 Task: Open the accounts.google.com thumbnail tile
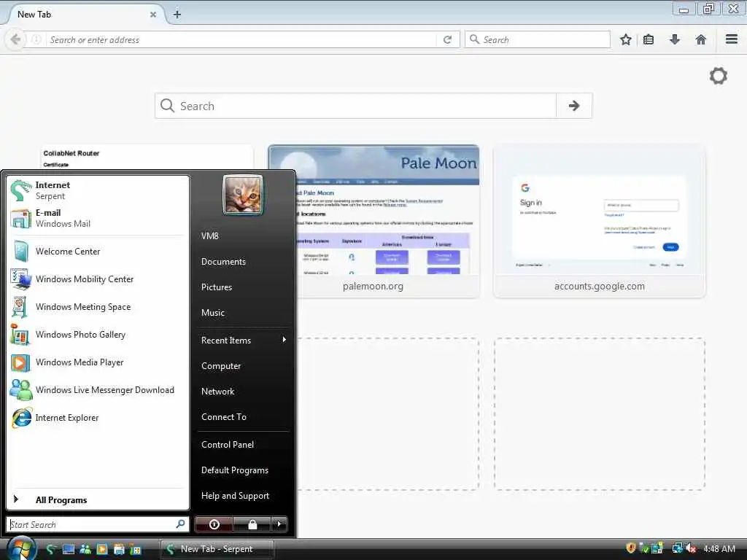click(x=600, y=221)
